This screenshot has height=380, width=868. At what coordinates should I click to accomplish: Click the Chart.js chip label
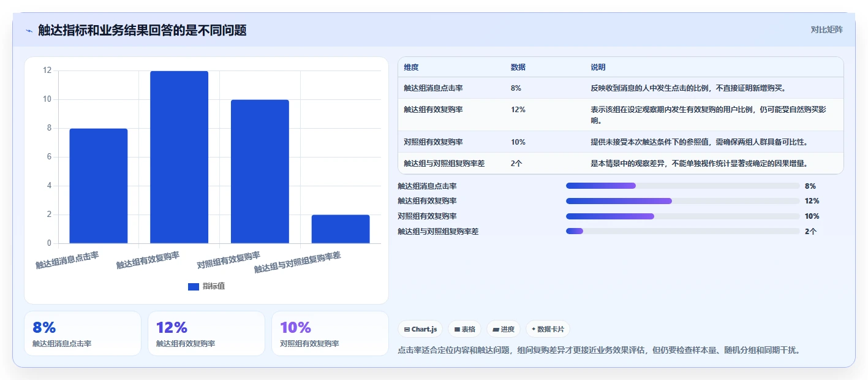pyautogui.click(x=424, y=329)
